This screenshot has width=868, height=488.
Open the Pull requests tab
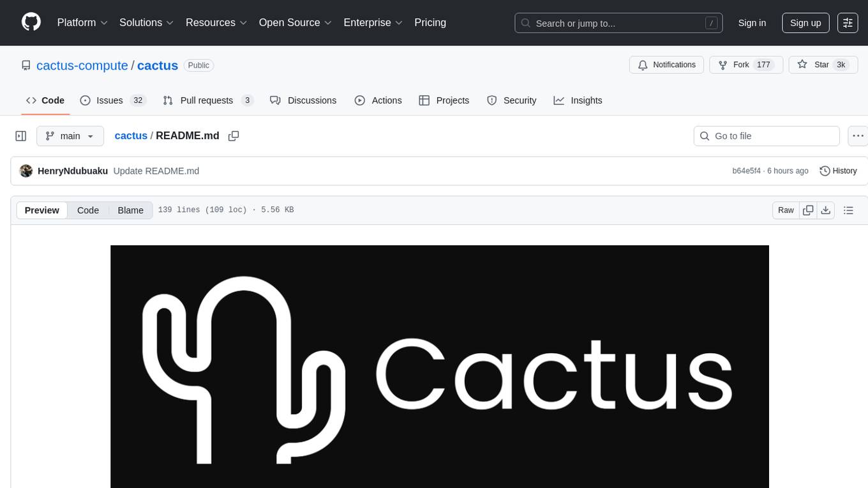coord(208,100)
